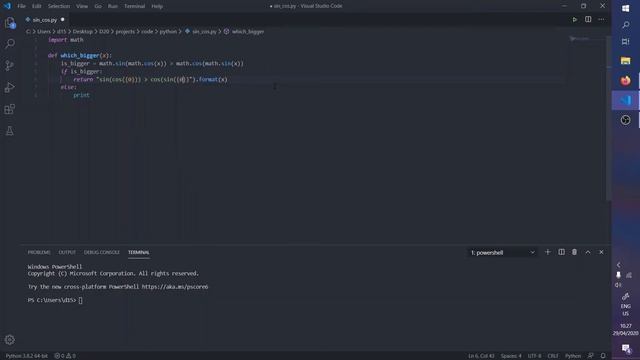This screenshot has width=640, height=360.
Task: Open Firefox from the taskbar
Action: pyautogui.click(x=625, y=80)
